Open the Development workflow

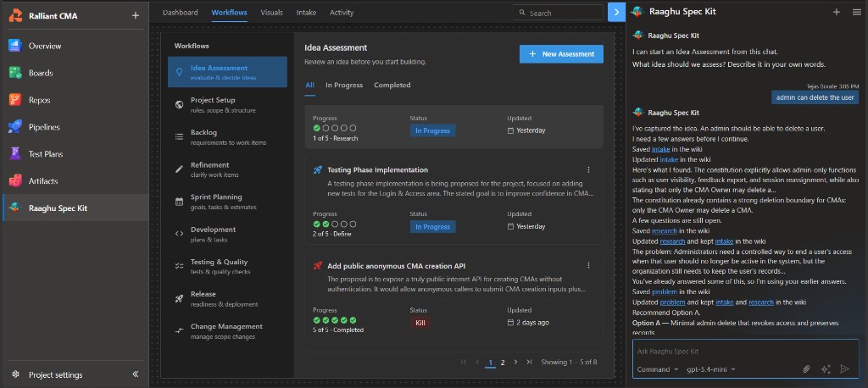tap(227, 234)
